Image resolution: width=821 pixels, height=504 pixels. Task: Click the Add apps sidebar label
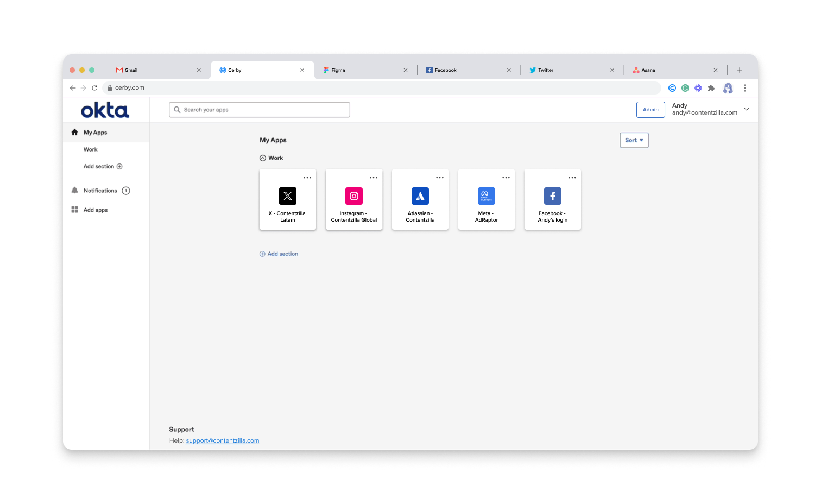[96, 210]
